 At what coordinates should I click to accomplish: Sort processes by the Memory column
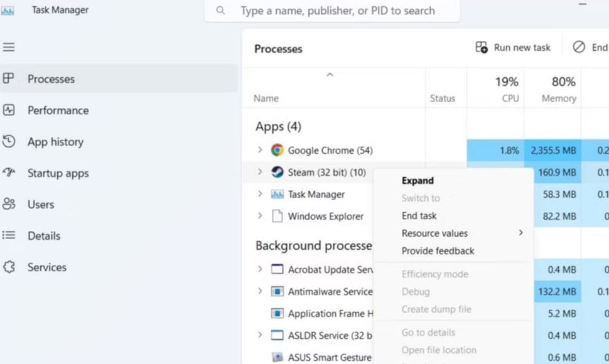[558, 89]
